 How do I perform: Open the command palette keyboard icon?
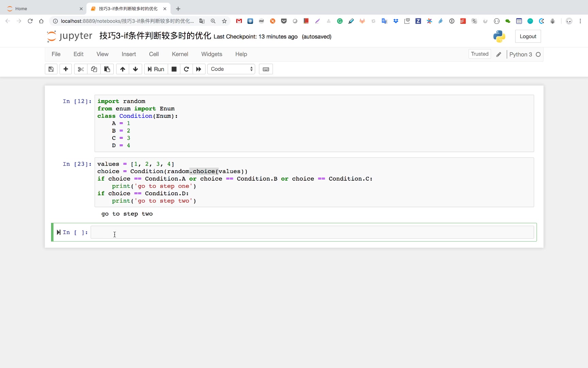[266, 69]
